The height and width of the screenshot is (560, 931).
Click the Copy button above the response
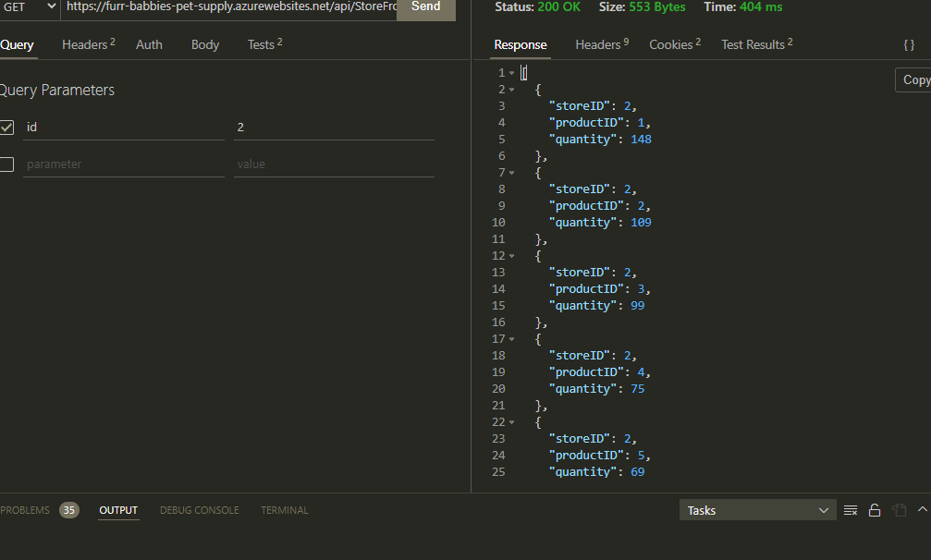[914, 79]
